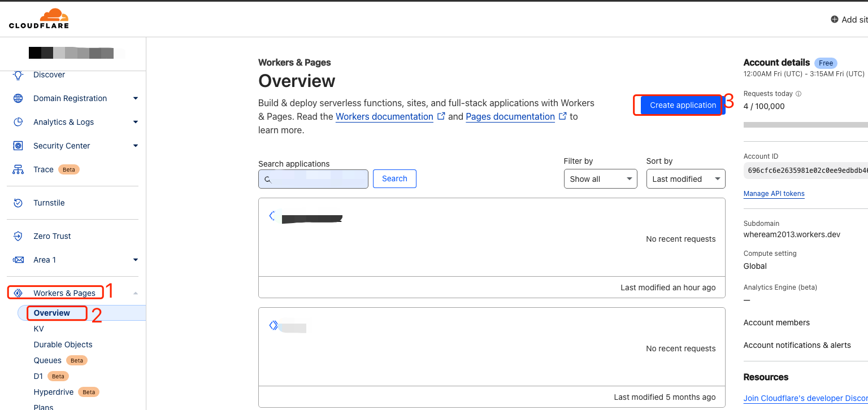The image size is (868, 410).
Task: Click the icon of the first application card
Action: pyautogui.click(x=272, y=216)
